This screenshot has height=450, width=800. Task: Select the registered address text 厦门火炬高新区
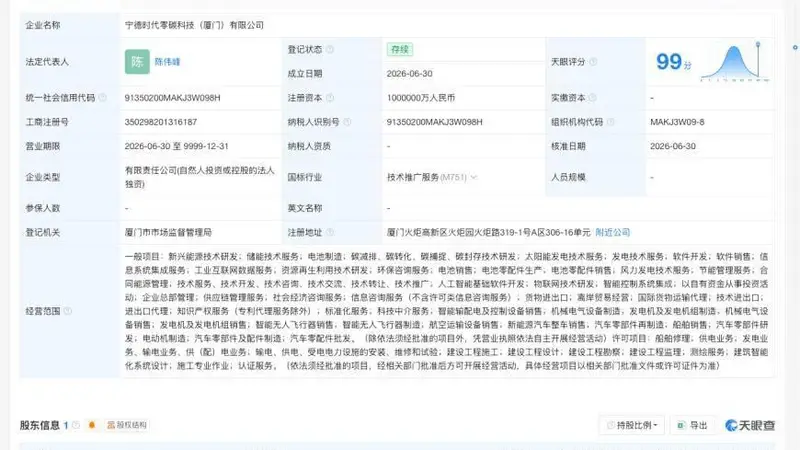point(488,232)
